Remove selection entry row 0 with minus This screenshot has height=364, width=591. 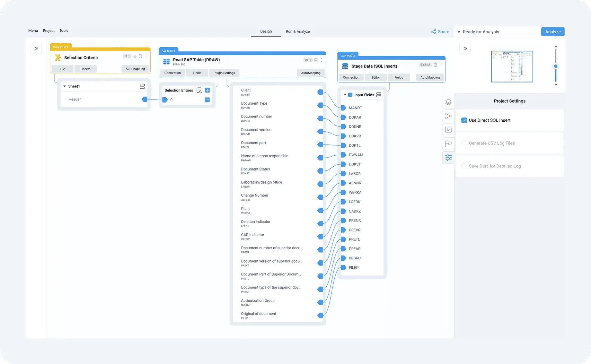pos(207,100)
